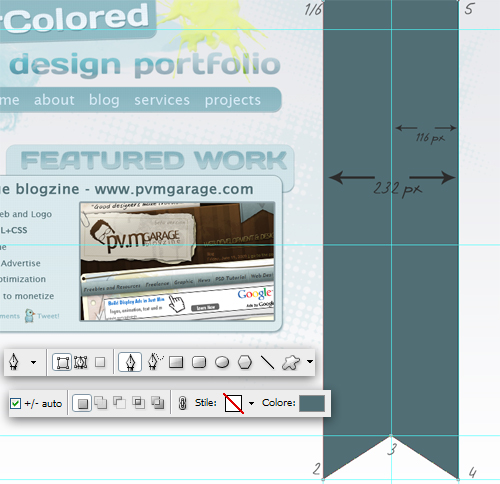Select the highlighted Pen tool button
500x484 pixels.
pos(130,362)
